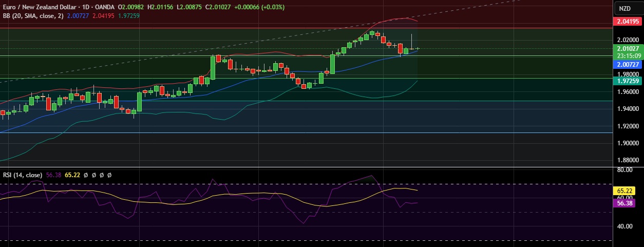Click the teal 1.97259 price axis label
Viewport: 644px width, 247px height.
tap(628, 81)
